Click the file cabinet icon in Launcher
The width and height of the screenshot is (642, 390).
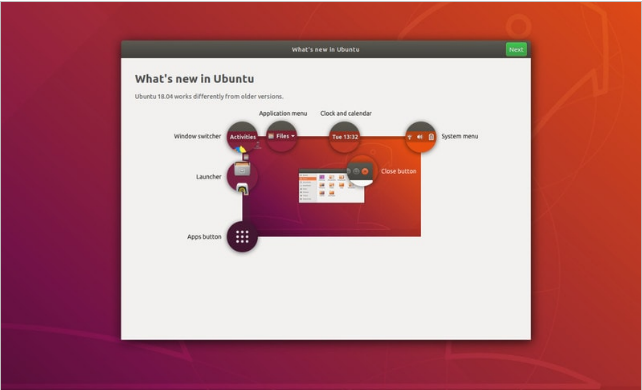tap(242, 169)
